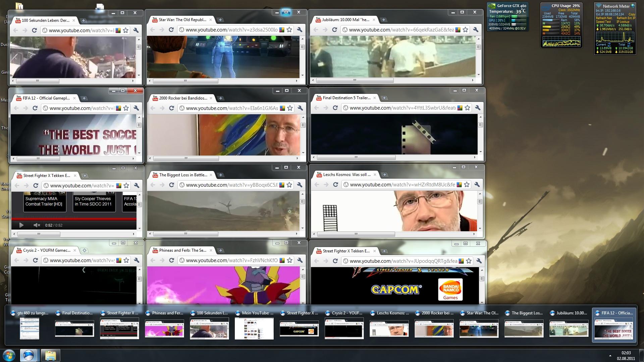Click forward arrow in 2000 Rocker window
The height and width of the screenshot is (362, 644).
tap(162, 108)
